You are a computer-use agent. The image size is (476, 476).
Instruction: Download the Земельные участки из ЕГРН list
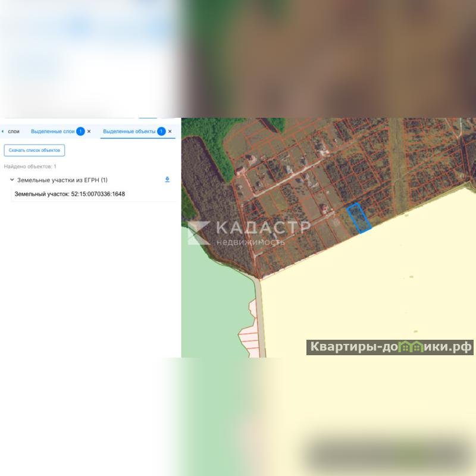167,180
